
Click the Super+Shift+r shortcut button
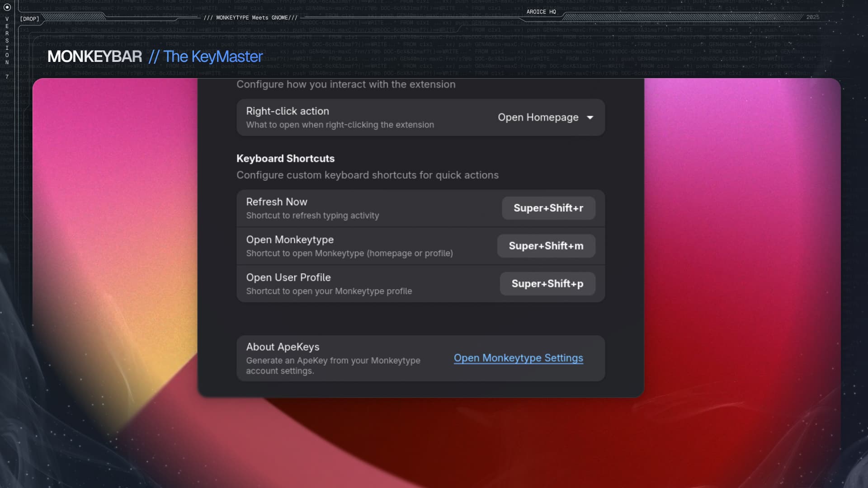click(x=548, y=208)
